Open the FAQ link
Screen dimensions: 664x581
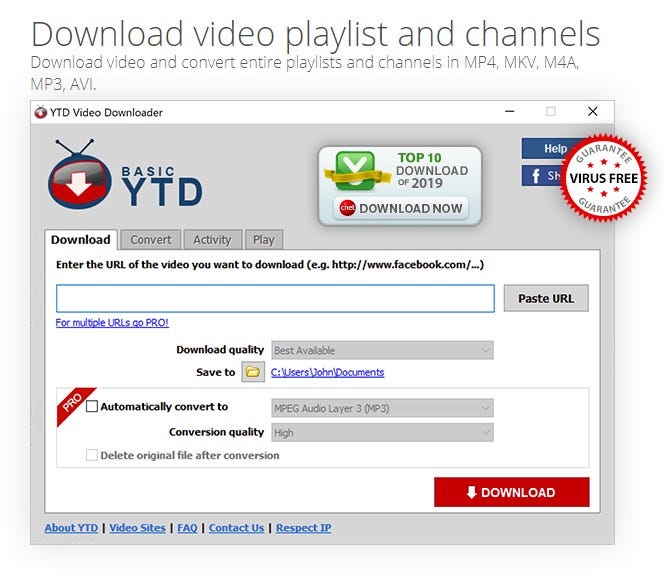pyautogui.click(x=187, y=528)
